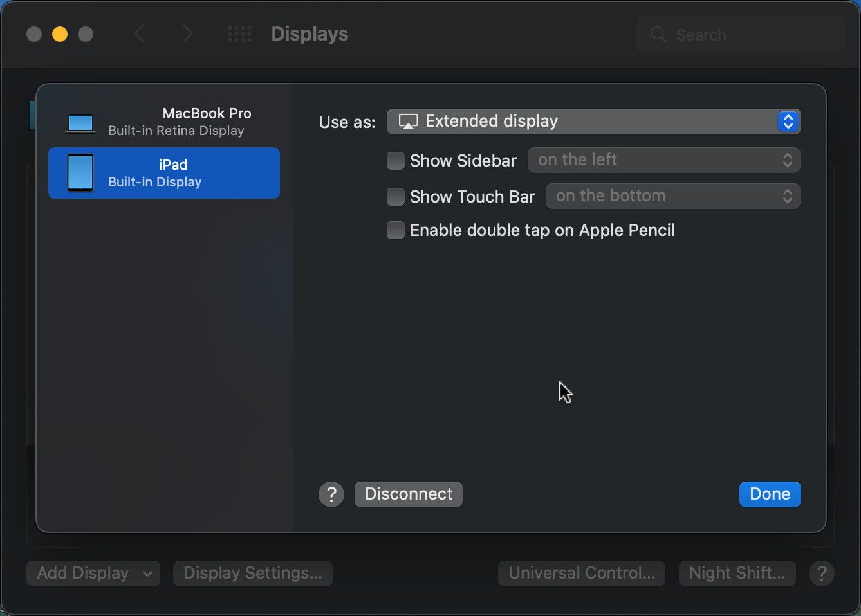The width and height of the screenshot is (861, 616).
Task: Open Touch Bar position 'on the bottom' dropdown
Action: (672, 196)
